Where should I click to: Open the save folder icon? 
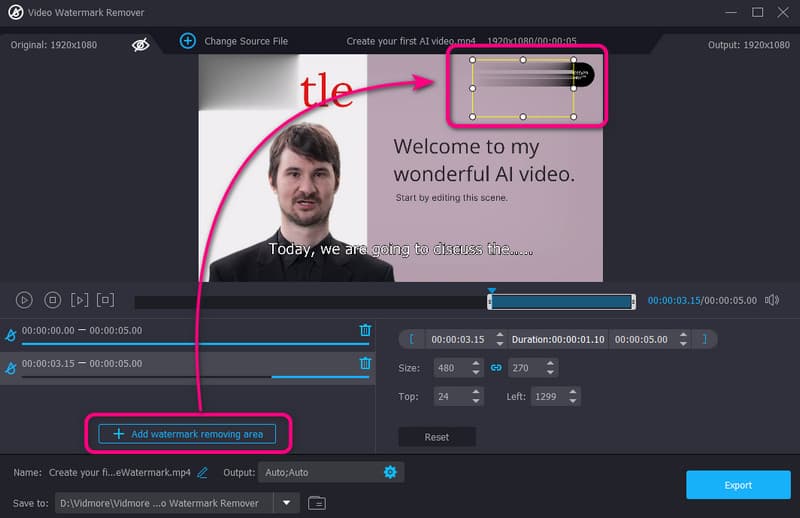coord(317,503)
